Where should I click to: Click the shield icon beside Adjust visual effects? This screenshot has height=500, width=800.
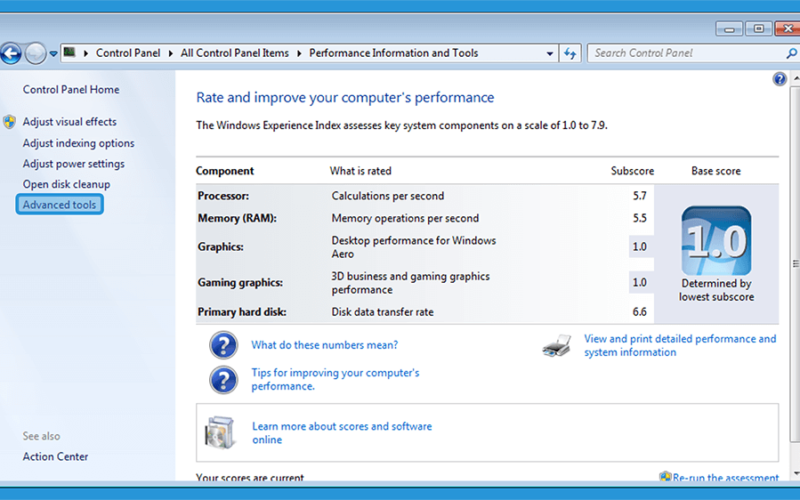click(x=9, y=122)
